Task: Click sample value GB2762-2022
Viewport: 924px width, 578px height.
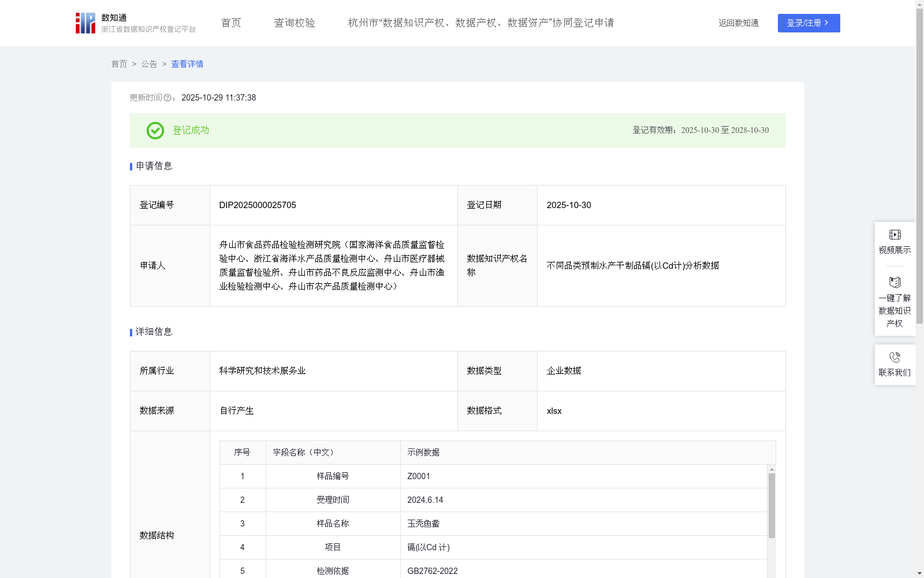Action: coord(433,571)
